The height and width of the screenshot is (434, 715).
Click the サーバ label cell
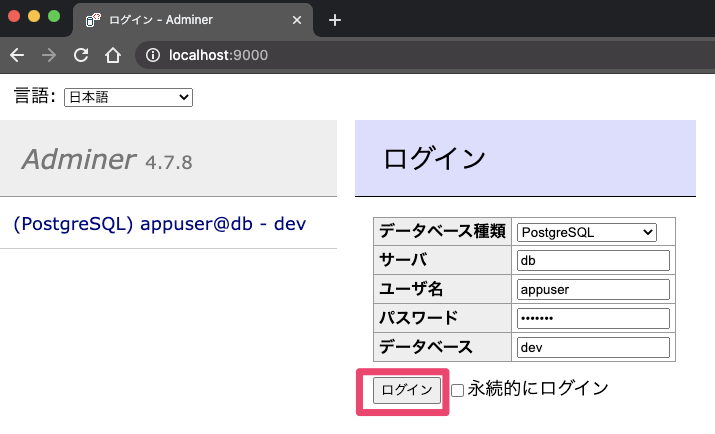tap(442, 260)
